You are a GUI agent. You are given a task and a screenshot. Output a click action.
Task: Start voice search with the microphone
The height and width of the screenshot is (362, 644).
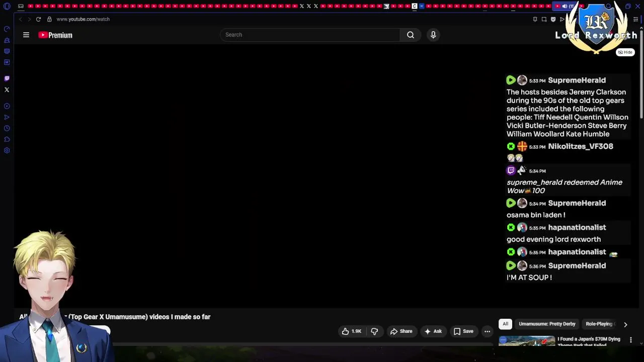coord(433,35)
